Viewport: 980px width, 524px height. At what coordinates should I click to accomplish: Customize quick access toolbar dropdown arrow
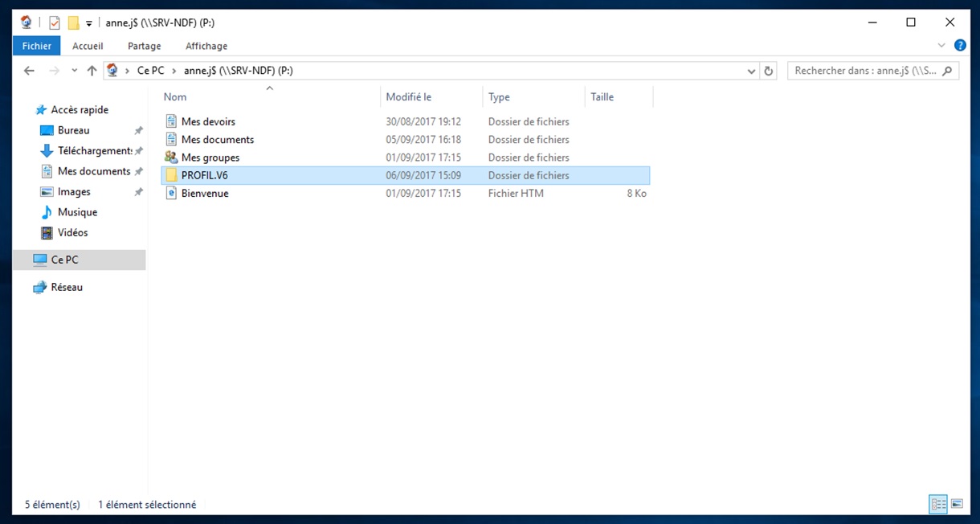point(89,23)
